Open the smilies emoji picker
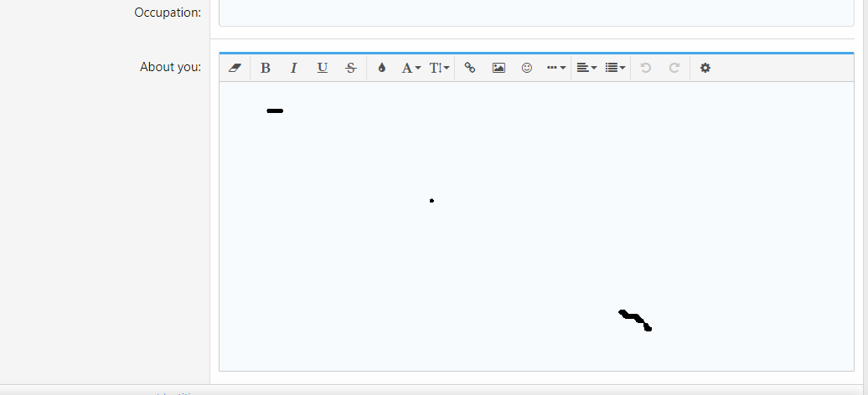 click(x=527, y=68)
